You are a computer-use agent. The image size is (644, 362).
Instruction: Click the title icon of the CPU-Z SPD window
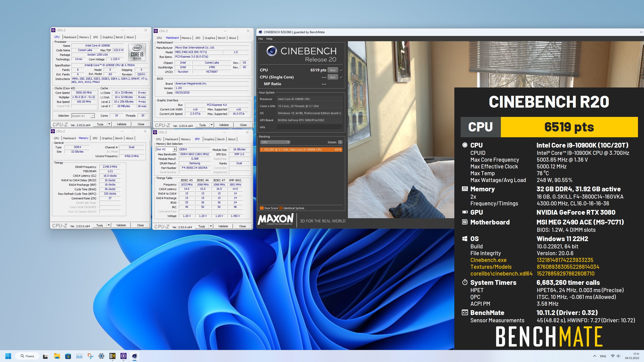[x=155, y=132]
